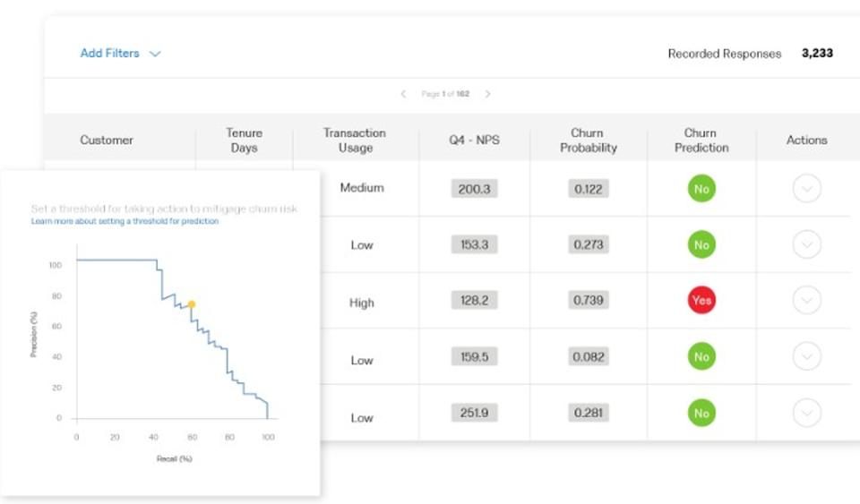Click the Tenure Days column header

pyautogui.click(x=244, y=141)
